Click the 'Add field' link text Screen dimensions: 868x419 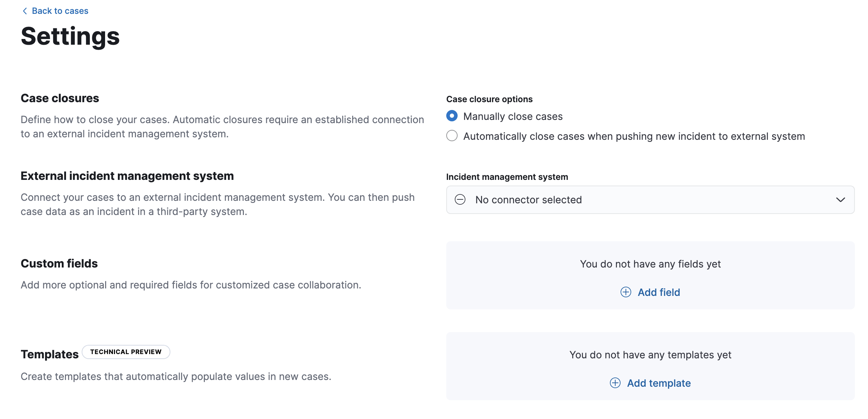659,292
